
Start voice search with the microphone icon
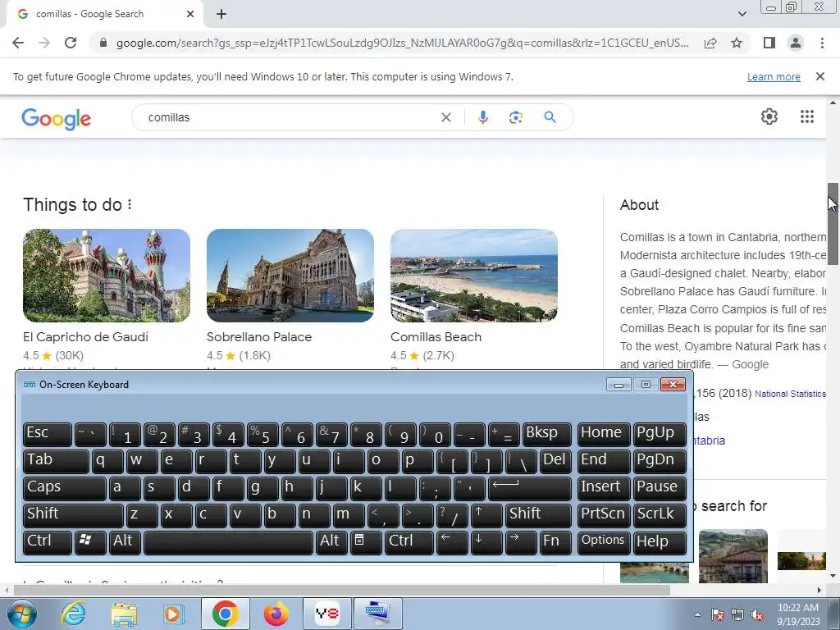482,117
